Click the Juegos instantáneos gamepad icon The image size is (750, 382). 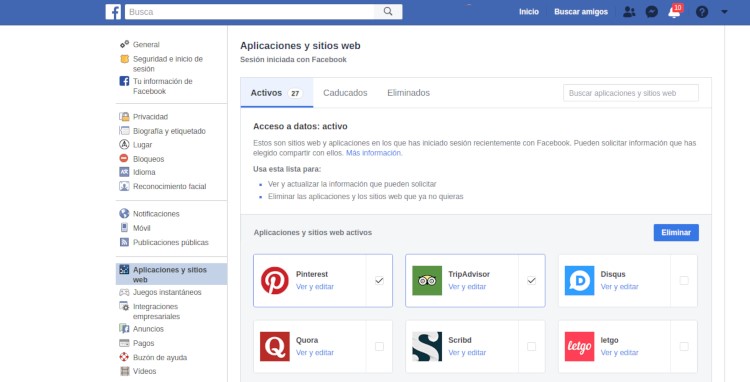click(x=124, y=292)
